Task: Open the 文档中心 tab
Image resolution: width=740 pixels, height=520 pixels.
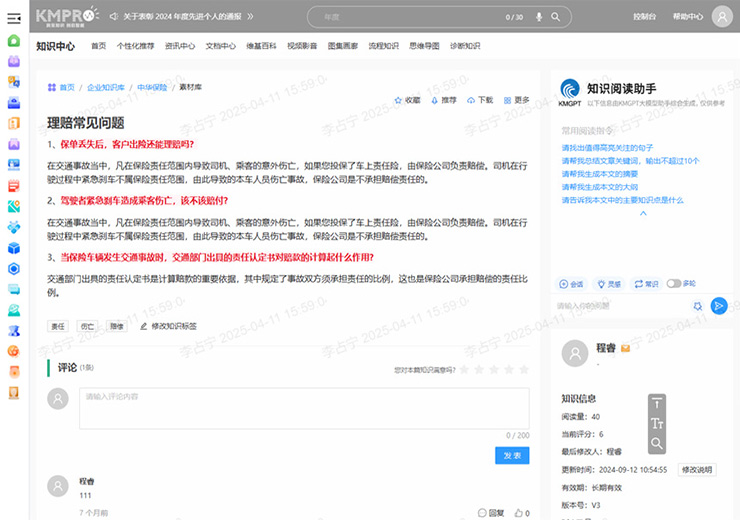Action: pos(220,46)
